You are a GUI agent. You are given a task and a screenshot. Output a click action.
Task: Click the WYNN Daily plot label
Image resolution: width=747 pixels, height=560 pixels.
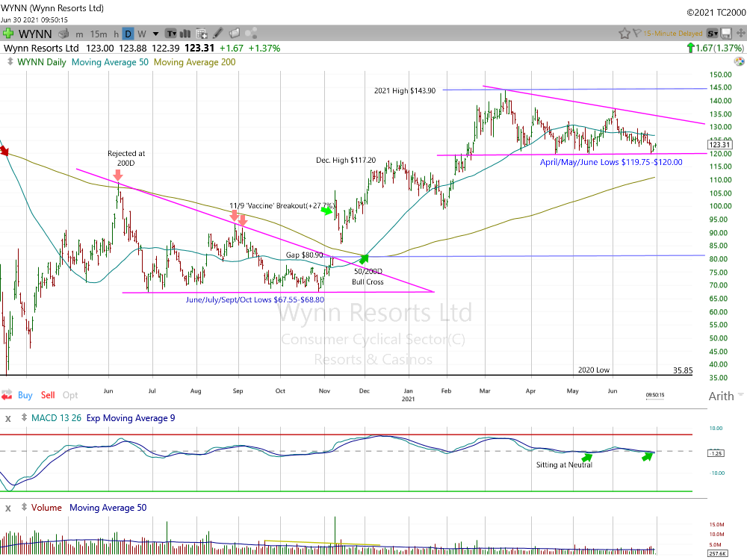pyautogui.click(x=41, y=62)
